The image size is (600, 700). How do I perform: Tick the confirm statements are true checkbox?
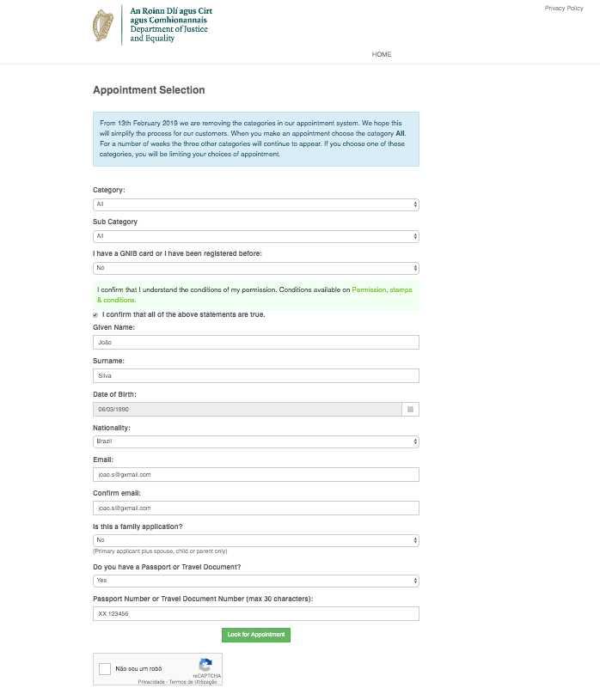tap(95, 315)
